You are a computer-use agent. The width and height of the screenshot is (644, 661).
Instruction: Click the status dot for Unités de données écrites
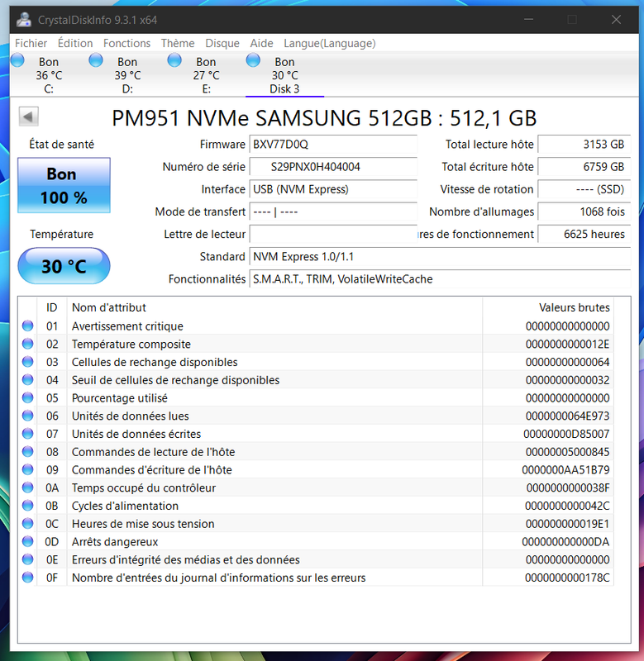tap(28, 433)
